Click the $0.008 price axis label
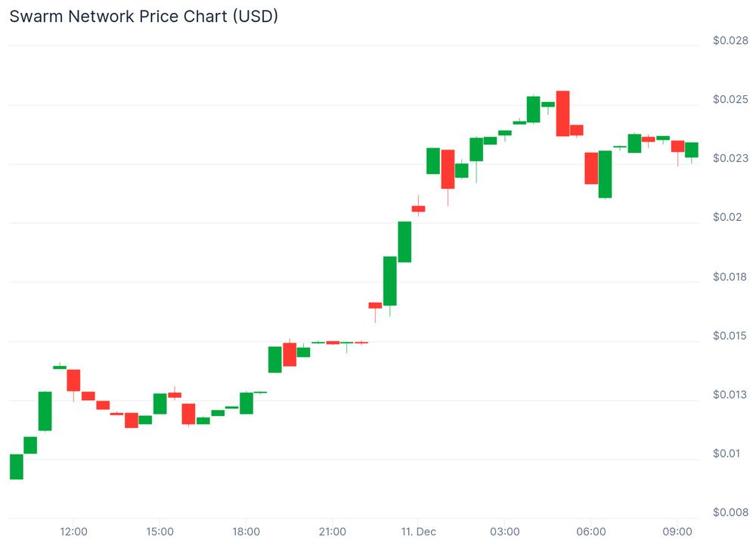 click(730, 513)
